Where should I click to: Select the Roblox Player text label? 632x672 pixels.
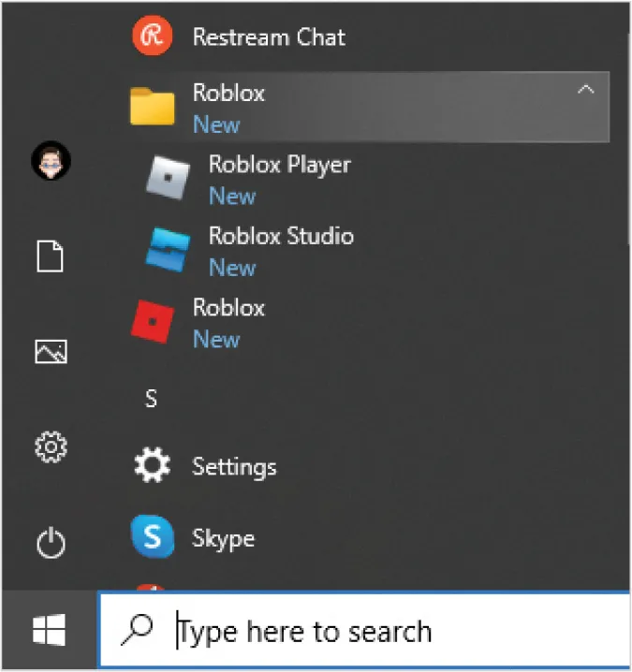[x=279, y=165]
